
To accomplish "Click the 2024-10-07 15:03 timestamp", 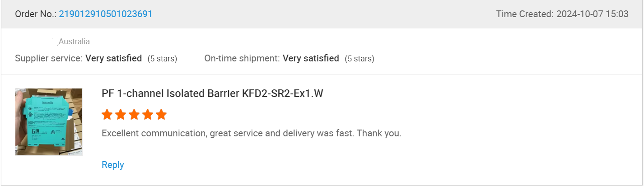I will click(x=592, y=14).
